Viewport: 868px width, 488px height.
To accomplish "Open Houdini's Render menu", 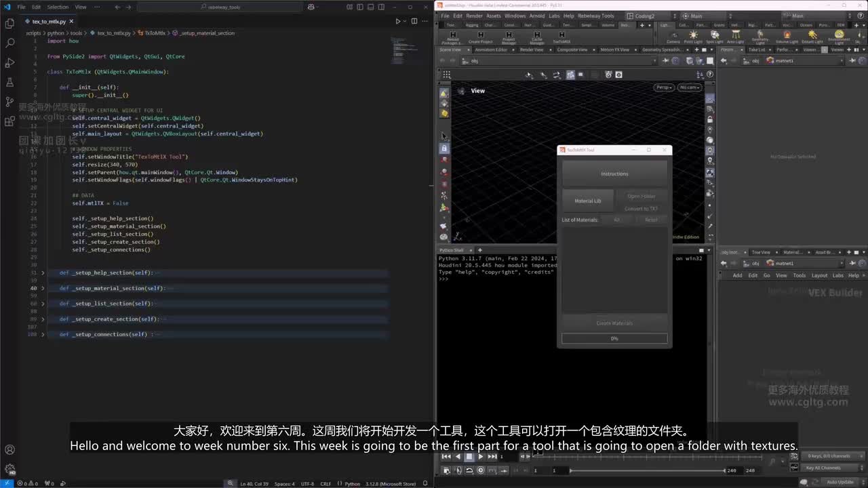I will [474, 16].
